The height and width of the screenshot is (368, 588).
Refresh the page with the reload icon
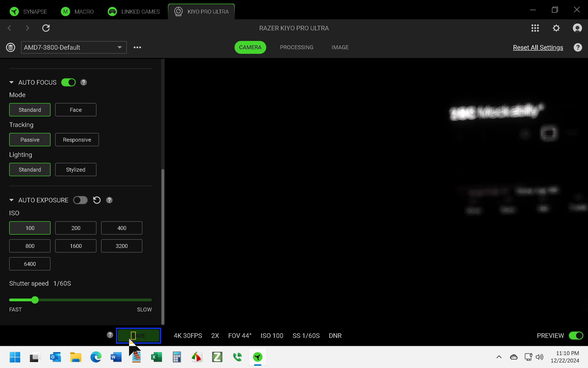(46, 28)
